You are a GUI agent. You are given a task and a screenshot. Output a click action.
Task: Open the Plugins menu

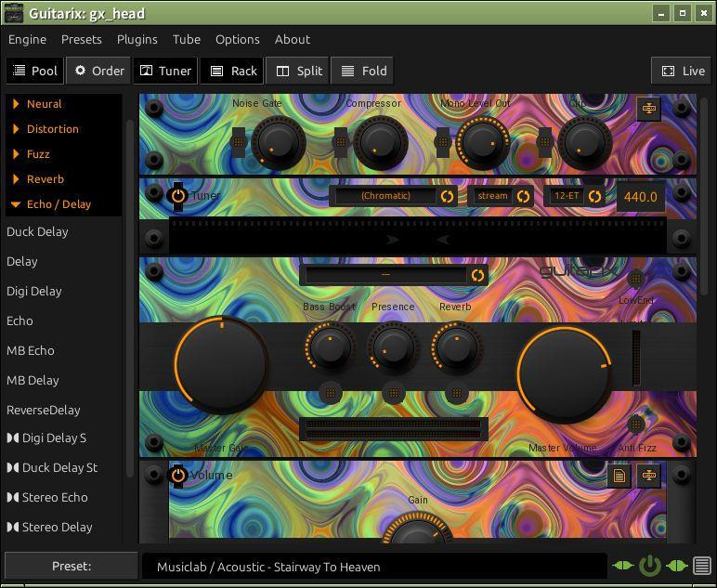tap(137, 39)
